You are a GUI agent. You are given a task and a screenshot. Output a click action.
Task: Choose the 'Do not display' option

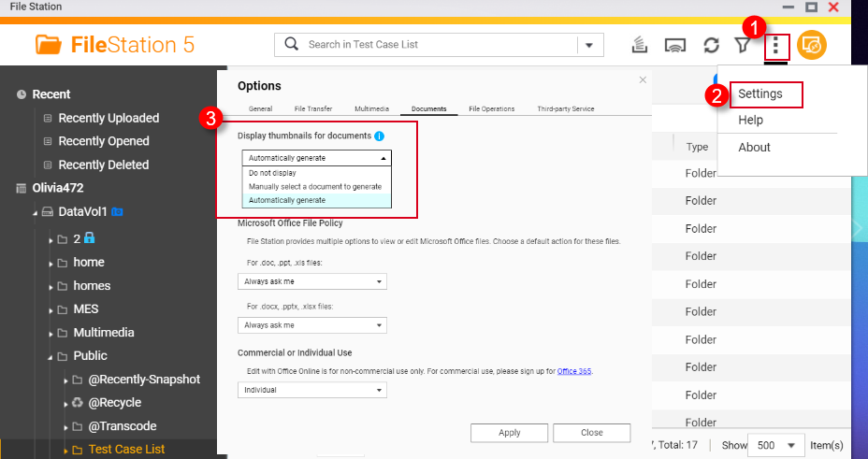tap(271, 173)
